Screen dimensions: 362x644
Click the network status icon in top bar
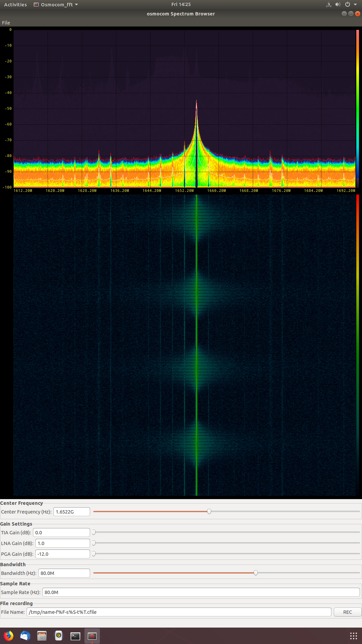point(328,5)
